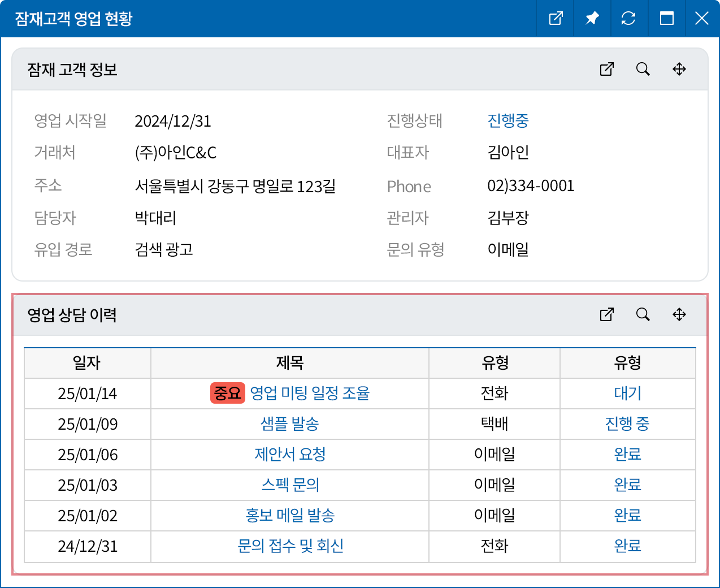Viewport: 720px width, 588px height.
Task: Click move icon in 잠재 고객 정보 panel
Action: tap(679, 69)
